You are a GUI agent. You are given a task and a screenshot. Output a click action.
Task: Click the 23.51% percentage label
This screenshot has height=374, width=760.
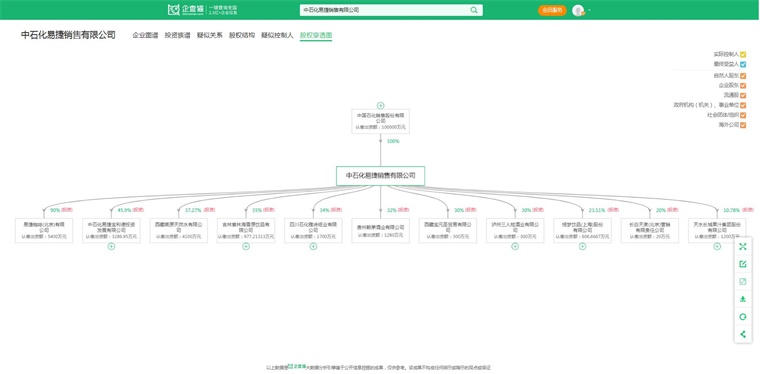coord(597,210)
